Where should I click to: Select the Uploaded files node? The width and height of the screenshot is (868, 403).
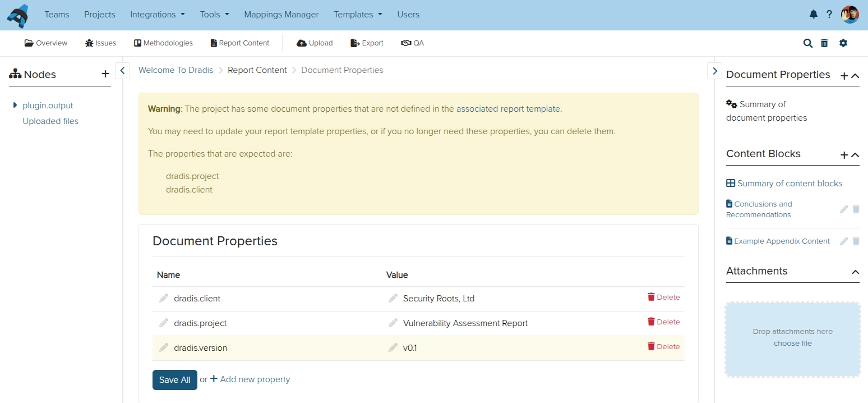point(50,121)
